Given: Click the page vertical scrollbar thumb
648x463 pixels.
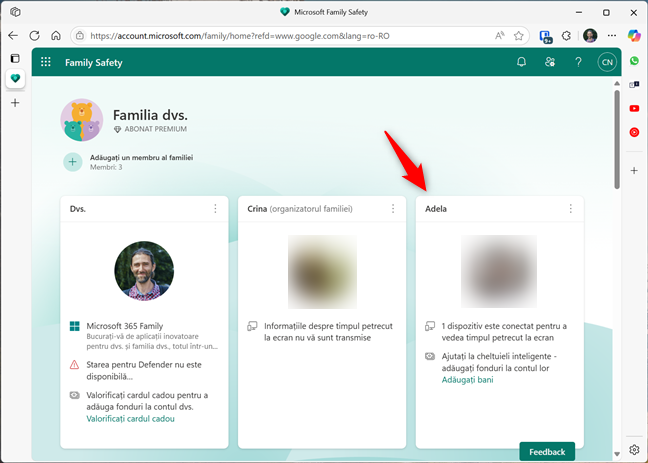Looking at the screenshot, I should point(617,139).
